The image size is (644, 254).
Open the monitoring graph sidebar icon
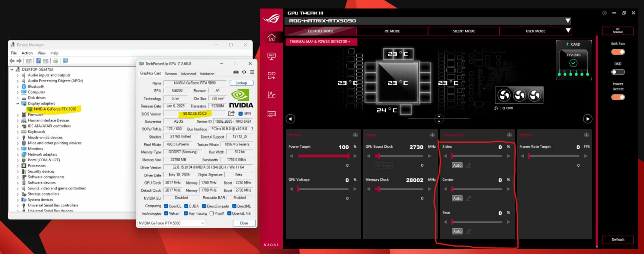coord(271,95)
